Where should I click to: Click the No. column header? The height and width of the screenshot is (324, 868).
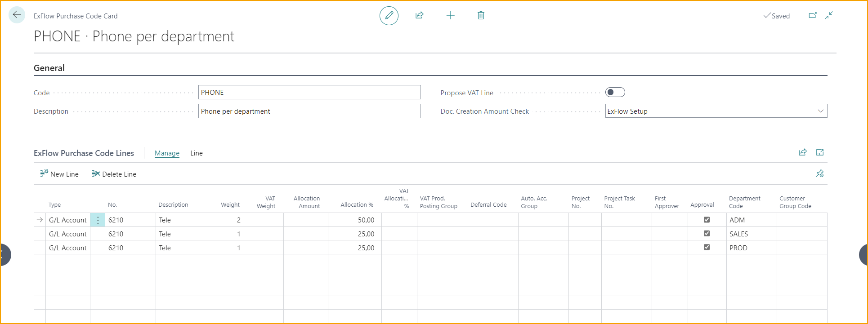112,204
